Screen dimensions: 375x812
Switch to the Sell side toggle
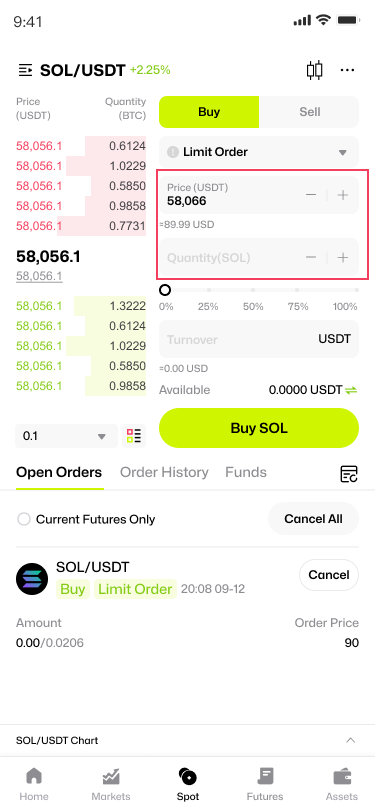point(309,112)
